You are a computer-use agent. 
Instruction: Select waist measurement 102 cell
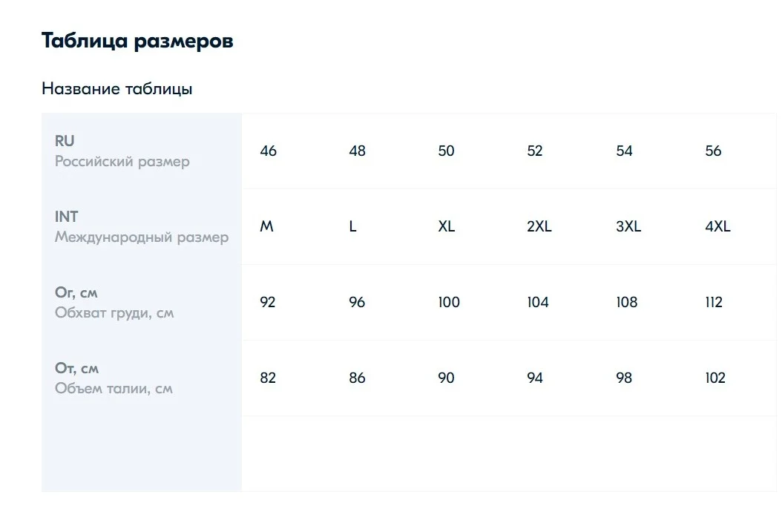(x=732, y=378)
